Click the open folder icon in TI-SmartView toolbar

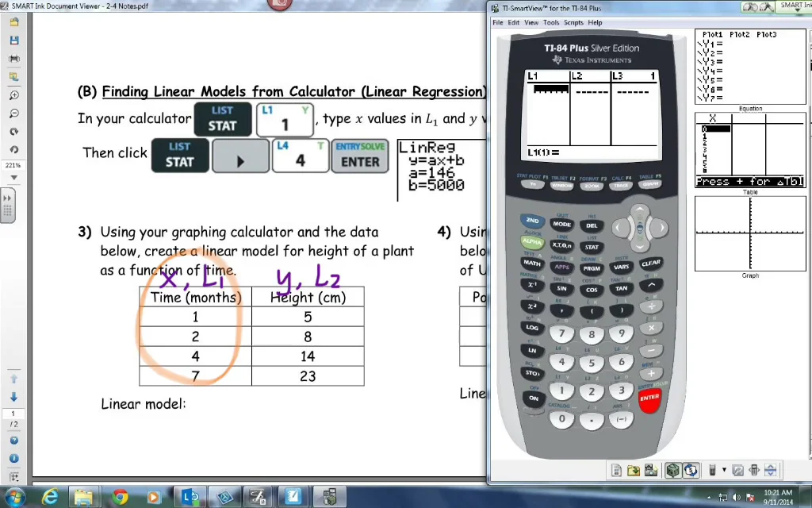pos(634,470)
